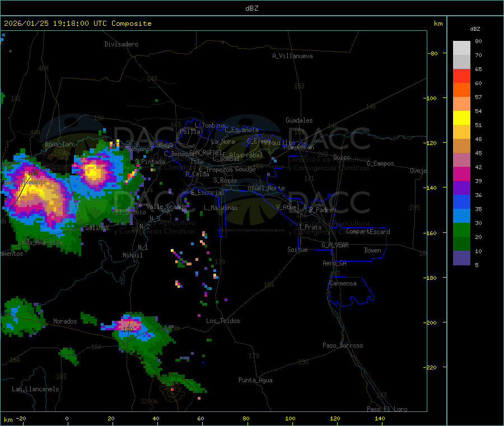504x426 pixels.
Task: Click the -200 km tick on the right axis
Action: point(431,322)
